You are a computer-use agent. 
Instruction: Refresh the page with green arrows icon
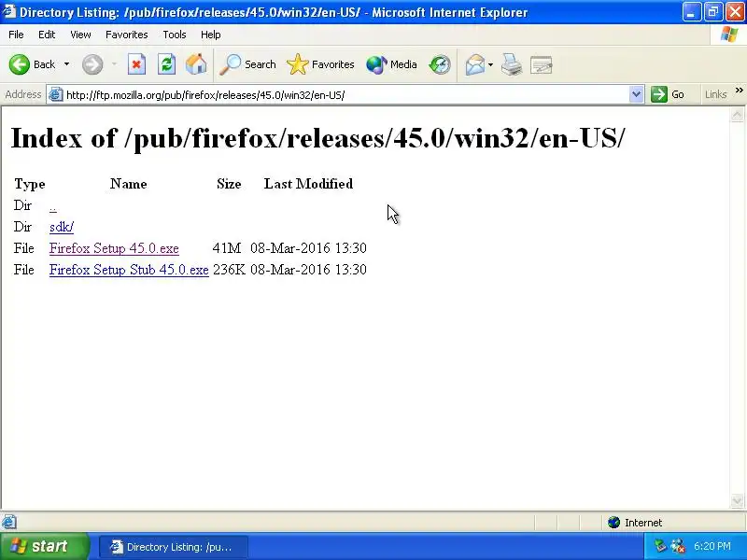166,64
